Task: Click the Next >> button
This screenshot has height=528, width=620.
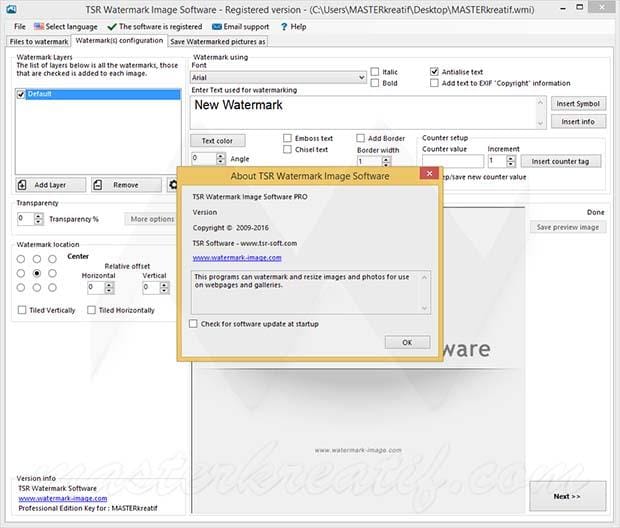Action: [567, 496]
